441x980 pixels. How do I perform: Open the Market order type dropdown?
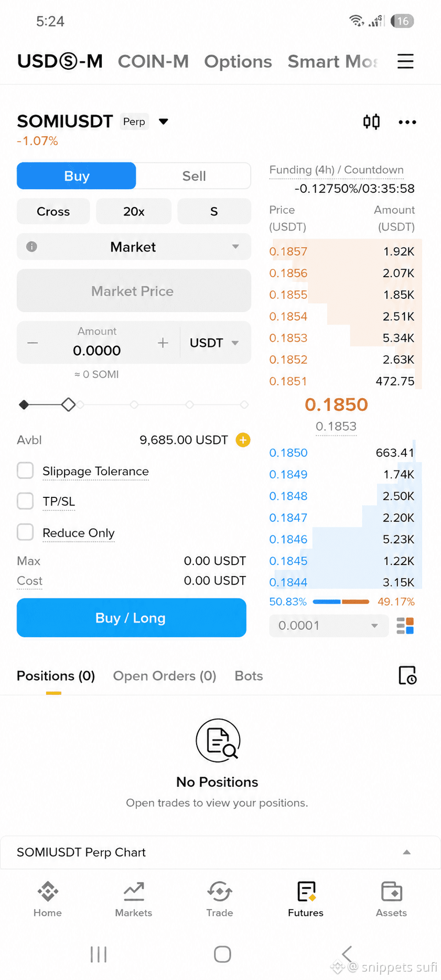pyautogui.click(x=134, y=247)
